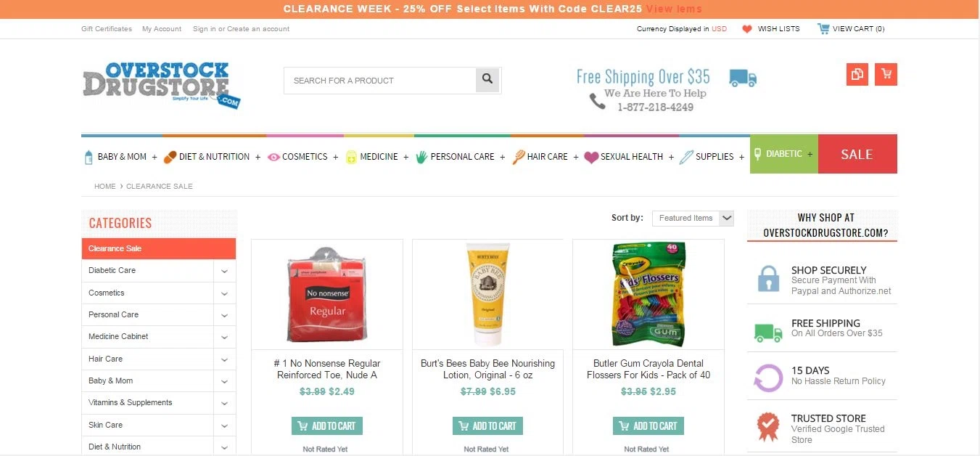
Task: Expand the Skin Care category chevron
Action: coord(224,426)
